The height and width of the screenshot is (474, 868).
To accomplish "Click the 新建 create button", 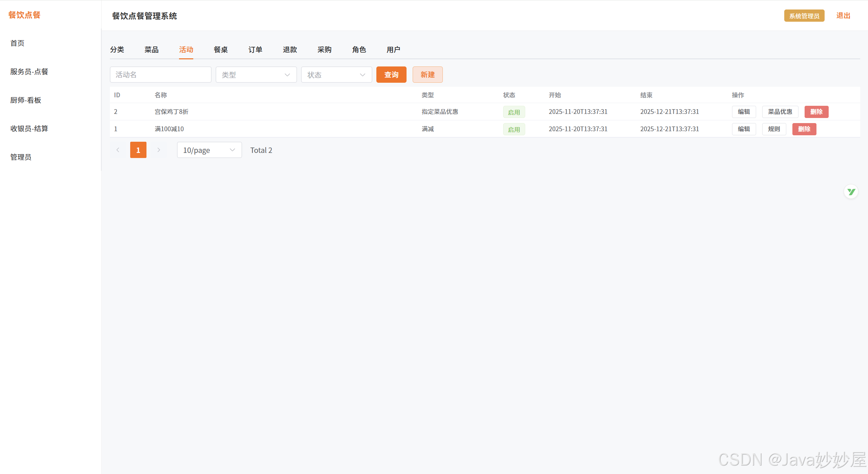I will [427, 75].
